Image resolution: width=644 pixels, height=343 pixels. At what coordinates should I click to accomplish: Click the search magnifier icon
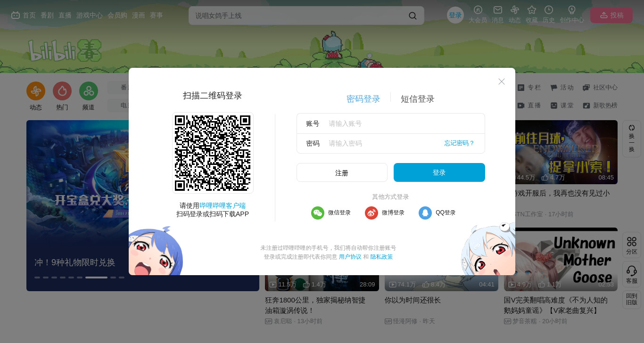click(x=413, y=16)
